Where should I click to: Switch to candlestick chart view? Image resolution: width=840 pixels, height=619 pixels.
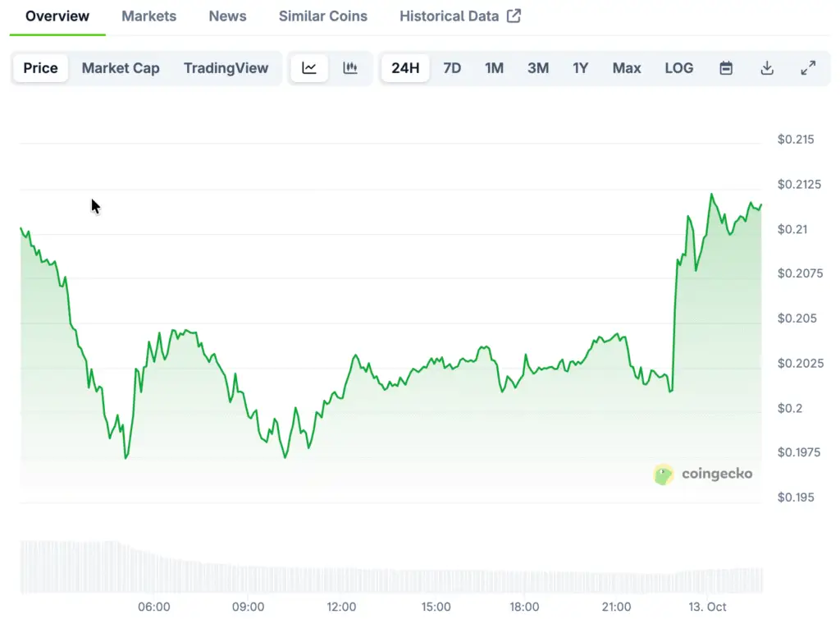(350, 68)
